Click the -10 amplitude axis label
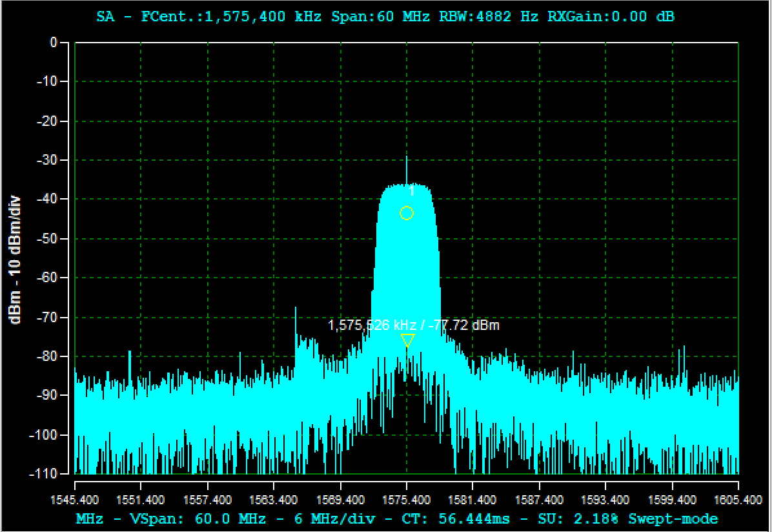Screen dimensions: 772x532 [47, 81]
